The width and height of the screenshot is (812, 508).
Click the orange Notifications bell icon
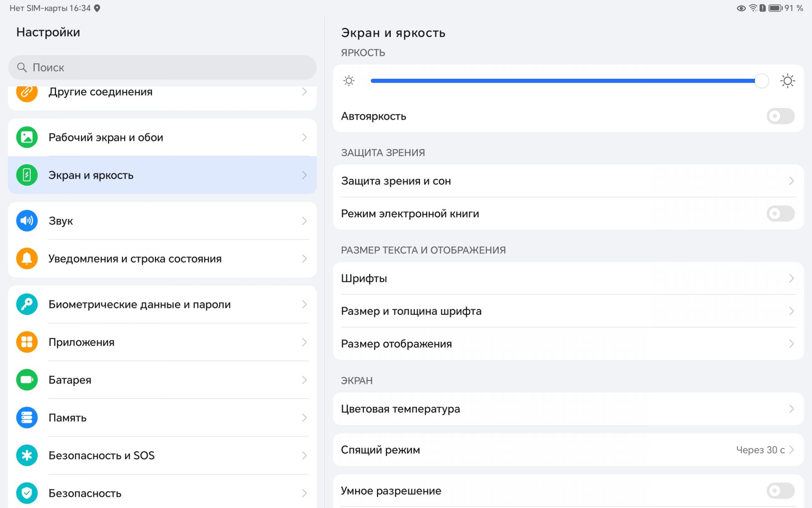(27, 258)
